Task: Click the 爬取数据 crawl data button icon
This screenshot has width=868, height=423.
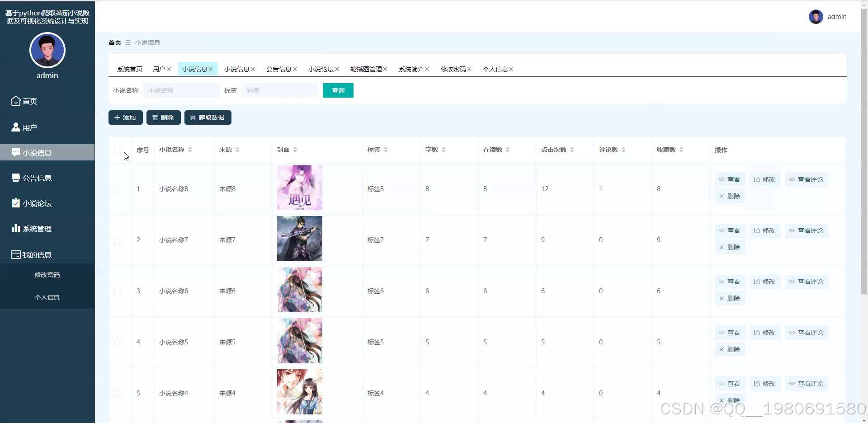Action: (x=193, y=117)
